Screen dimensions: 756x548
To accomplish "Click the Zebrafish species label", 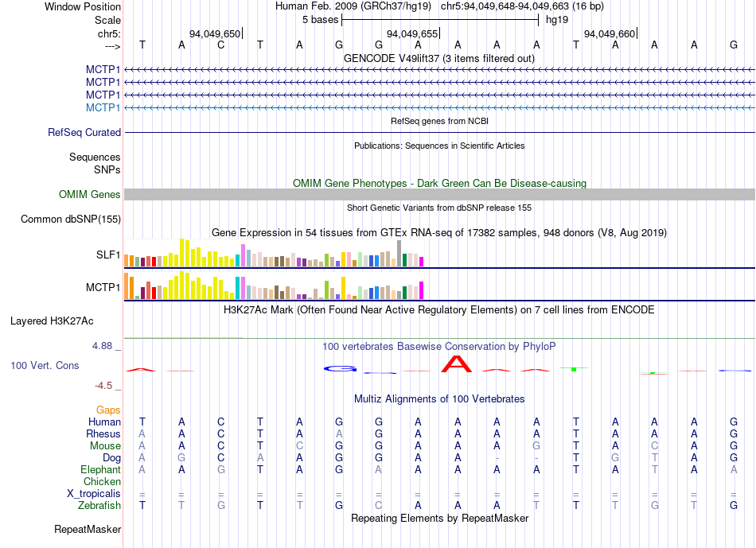I will click(99, 506).
